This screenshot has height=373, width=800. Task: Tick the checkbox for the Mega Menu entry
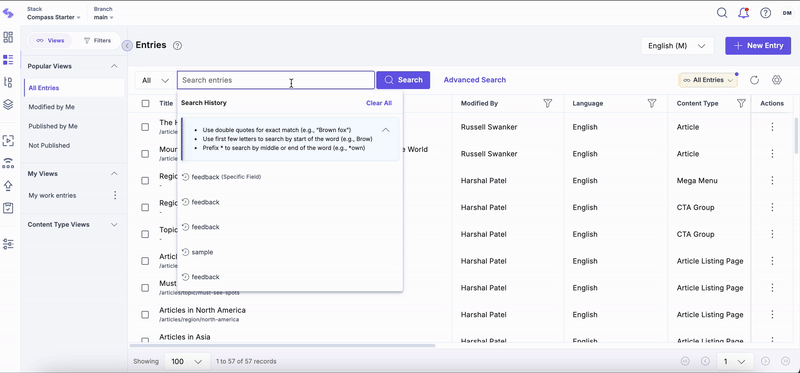pyautogui.click(x=145, y=181)
